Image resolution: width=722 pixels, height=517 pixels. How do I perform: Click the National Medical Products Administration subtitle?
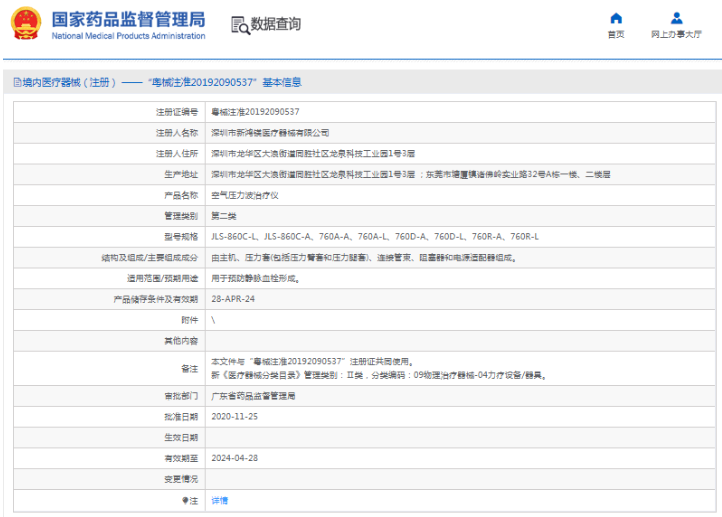click(128, 36)
